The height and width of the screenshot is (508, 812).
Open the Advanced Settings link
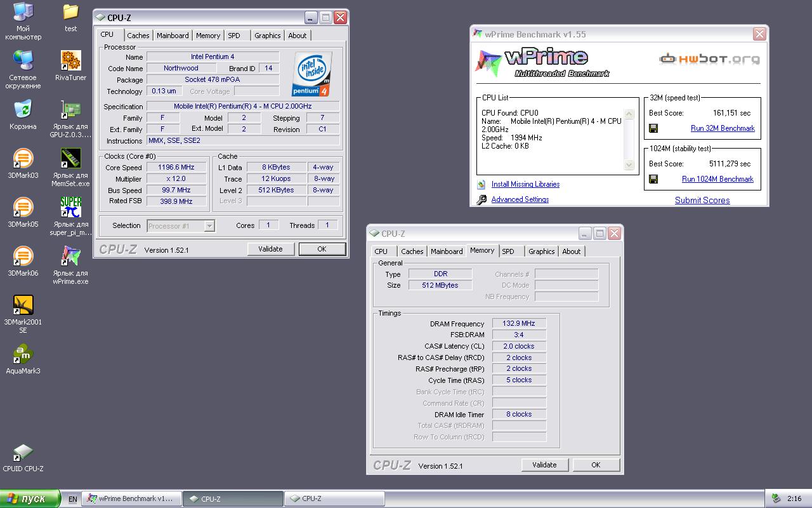[520, 199]
